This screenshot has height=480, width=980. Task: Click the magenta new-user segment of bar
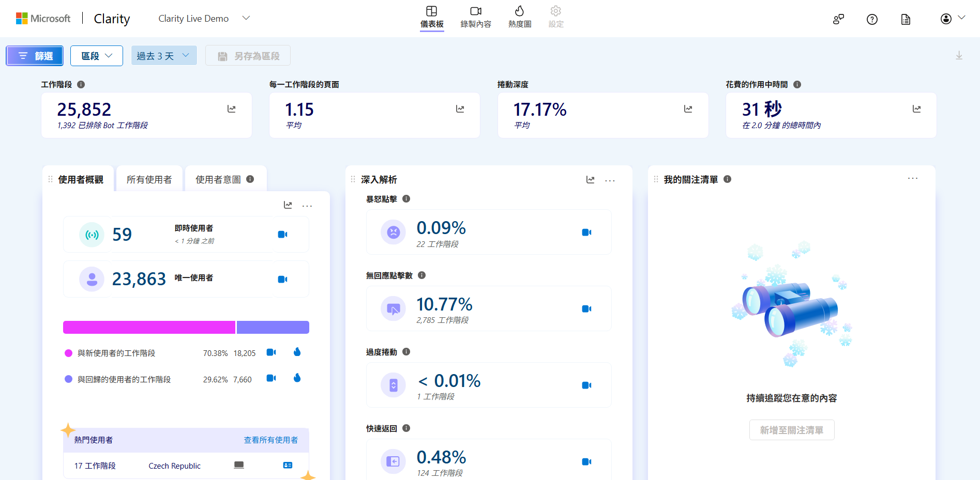pyautogui.click(x=149, y=327)
